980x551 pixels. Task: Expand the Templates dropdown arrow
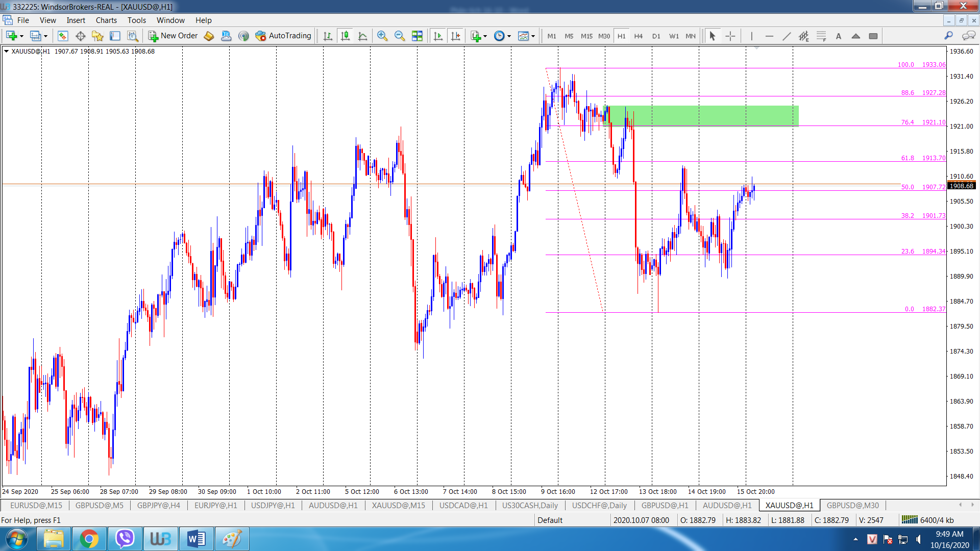pyautogui.click(x=533, y=36)
